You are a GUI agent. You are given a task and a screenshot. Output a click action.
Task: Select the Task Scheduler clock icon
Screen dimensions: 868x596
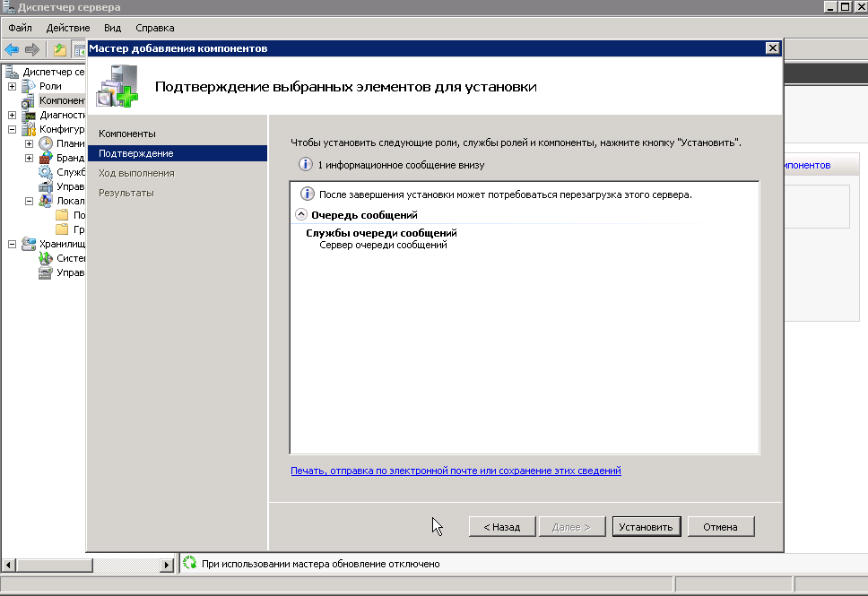(46, 143)
